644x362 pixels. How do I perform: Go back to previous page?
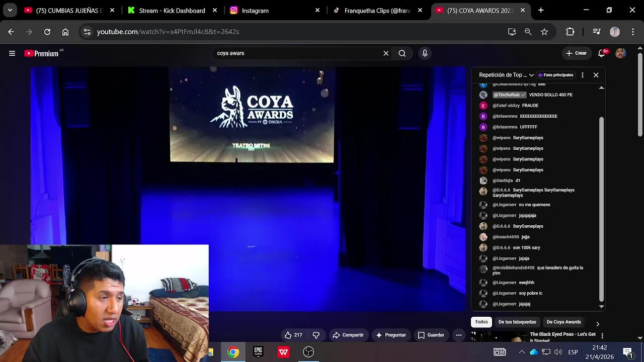11,32
